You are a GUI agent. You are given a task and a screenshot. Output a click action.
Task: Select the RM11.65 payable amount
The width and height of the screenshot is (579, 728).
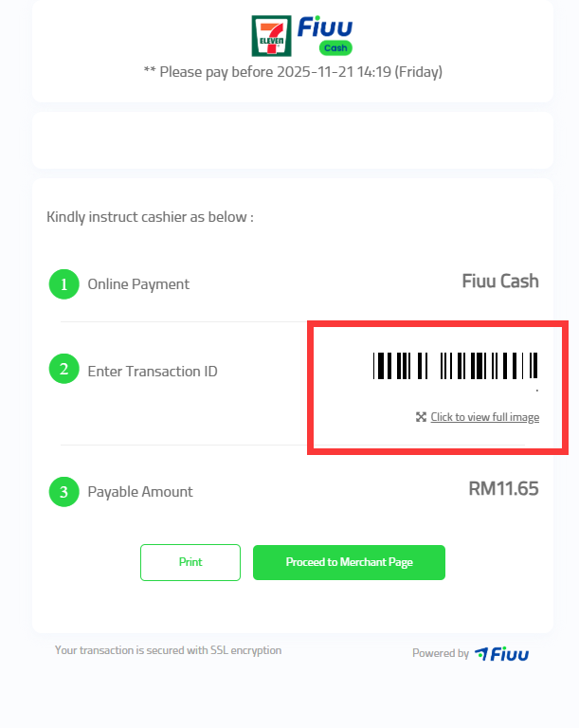point(503,489)
